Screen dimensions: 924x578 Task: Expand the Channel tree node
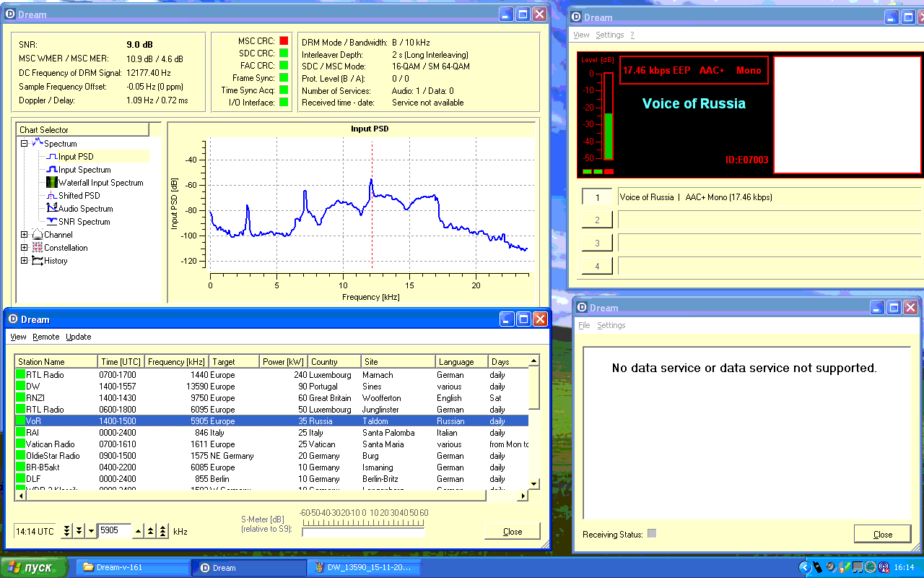(x=24, y=235)
